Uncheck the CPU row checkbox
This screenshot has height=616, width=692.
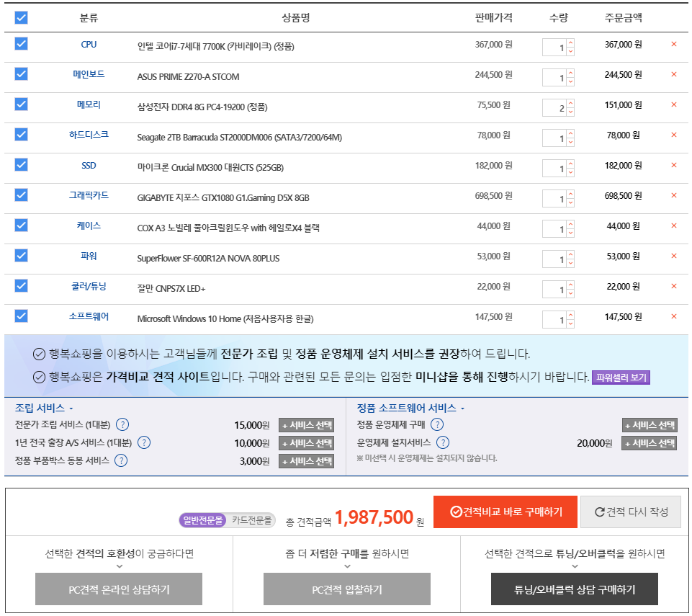pos(21,44)
